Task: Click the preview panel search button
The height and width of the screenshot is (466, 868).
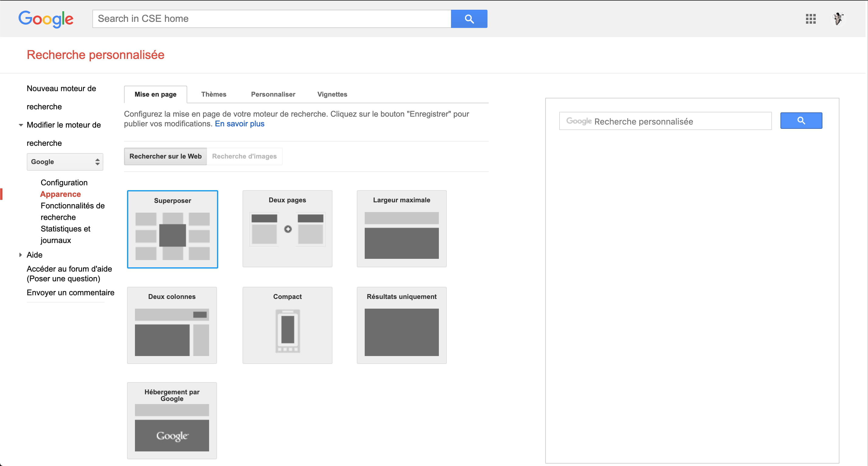Action: 801,121
